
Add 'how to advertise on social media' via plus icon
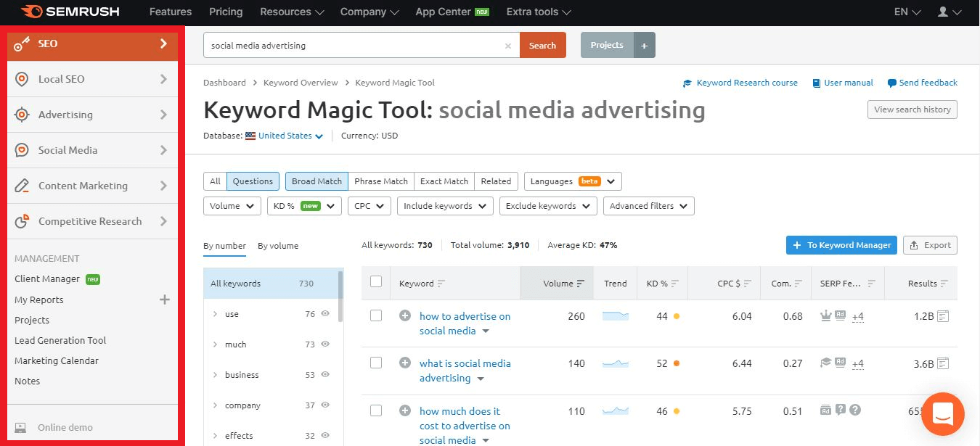pyautogui.click(x=405, y=316)
